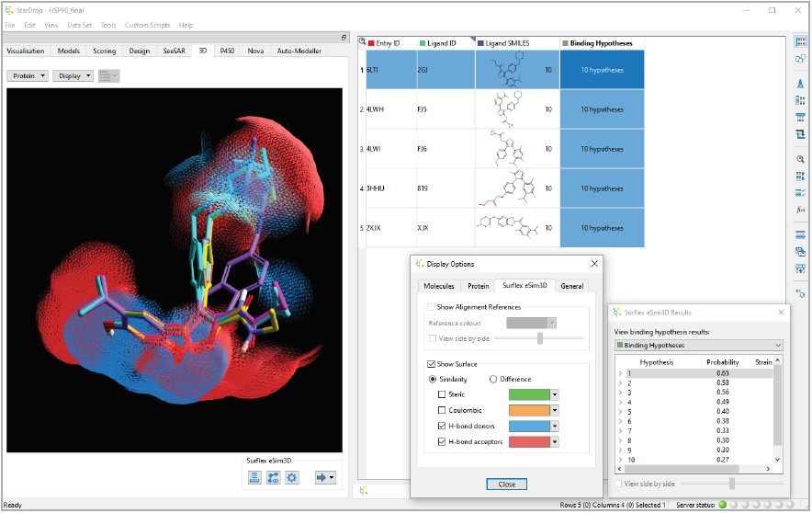Open the H-bond acceptors colour dropdown arrow
This screenshot has height=513, width=812.
click(555, 442)
